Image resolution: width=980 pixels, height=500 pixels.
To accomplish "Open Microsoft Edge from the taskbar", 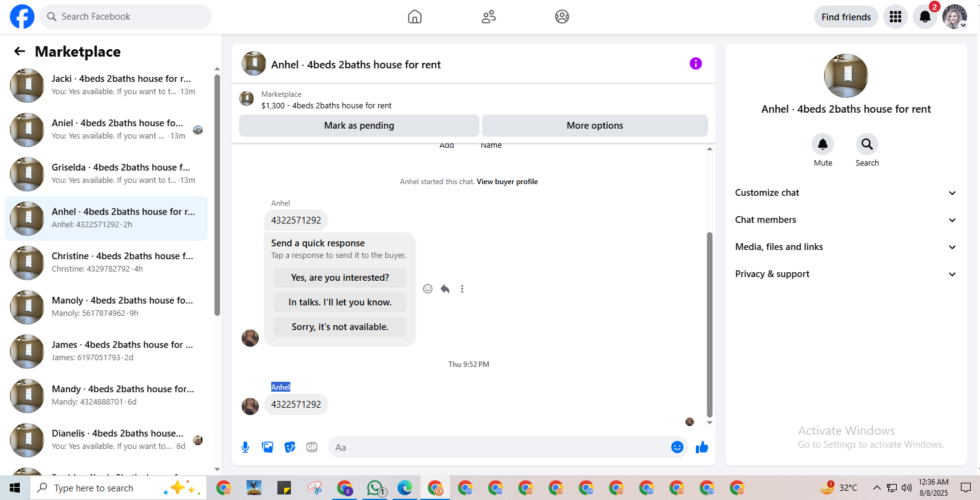I will (x=405, y=488).
